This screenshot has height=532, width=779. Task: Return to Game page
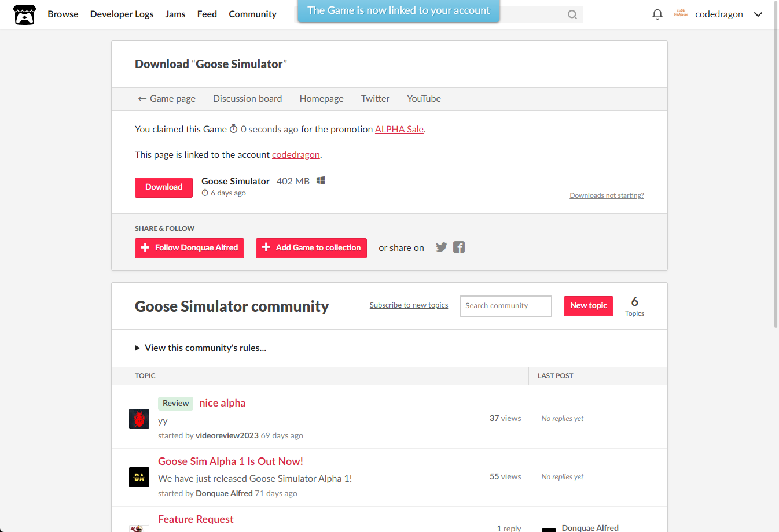click(x=167, y=98)
